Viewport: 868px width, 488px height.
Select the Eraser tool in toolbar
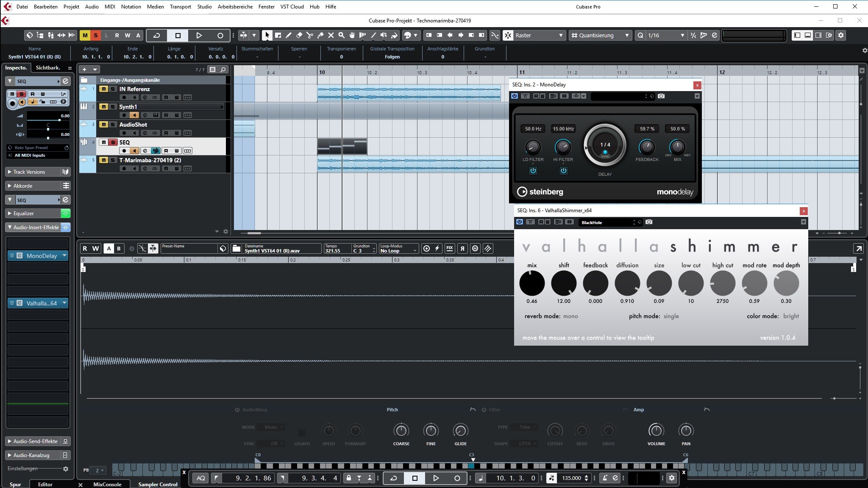tap(299, 35)
